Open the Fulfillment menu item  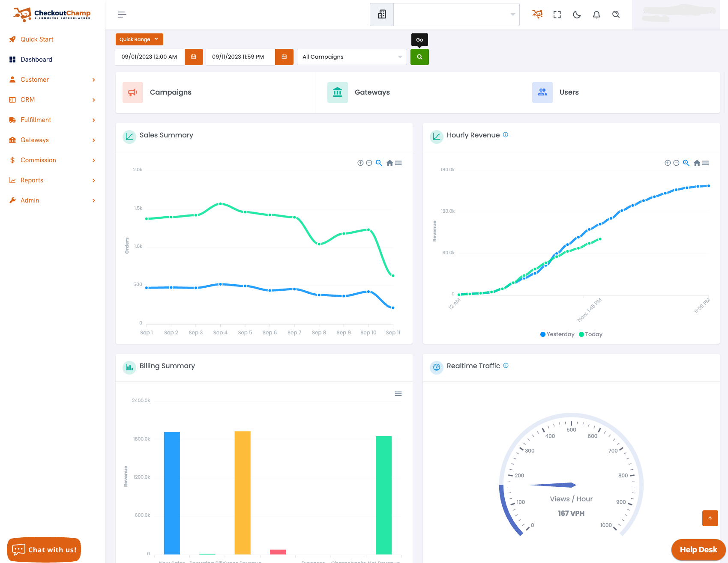36,120
